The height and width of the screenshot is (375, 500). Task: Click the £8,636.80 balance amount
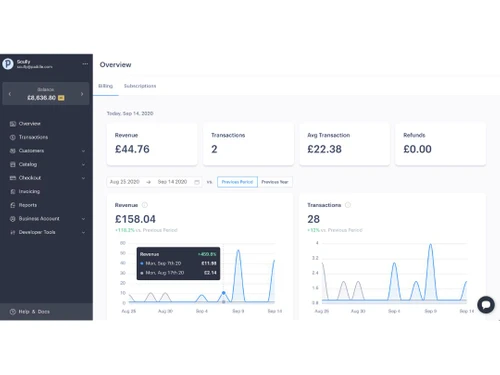click(x=41, y=98)
